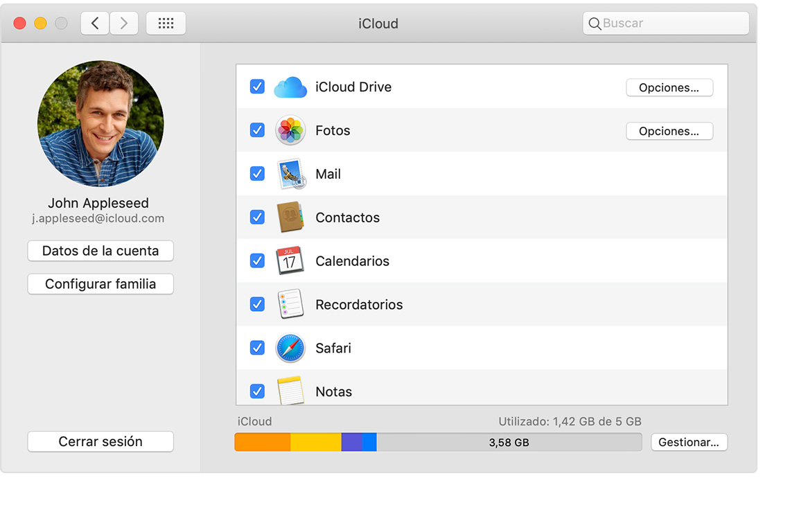Click the Configurar familia button
Screen dimensions: 808x532
pos(100,284)
